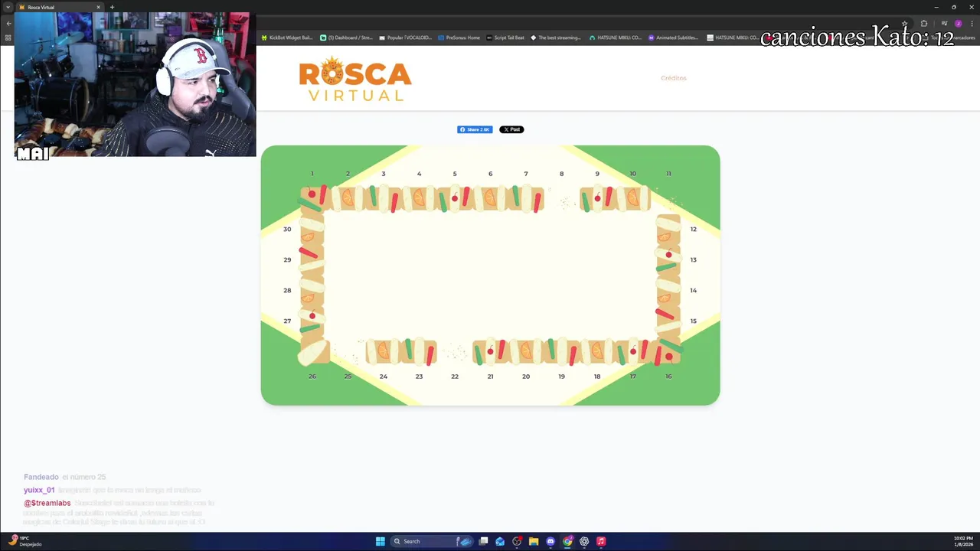Open a new browser tab
Viewport: 980px width, 551px height.
112,7
